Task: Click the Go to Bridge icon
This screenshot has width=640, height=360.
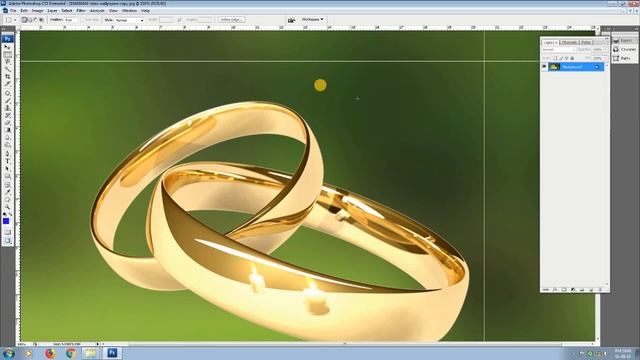Action: click(291, 20)
